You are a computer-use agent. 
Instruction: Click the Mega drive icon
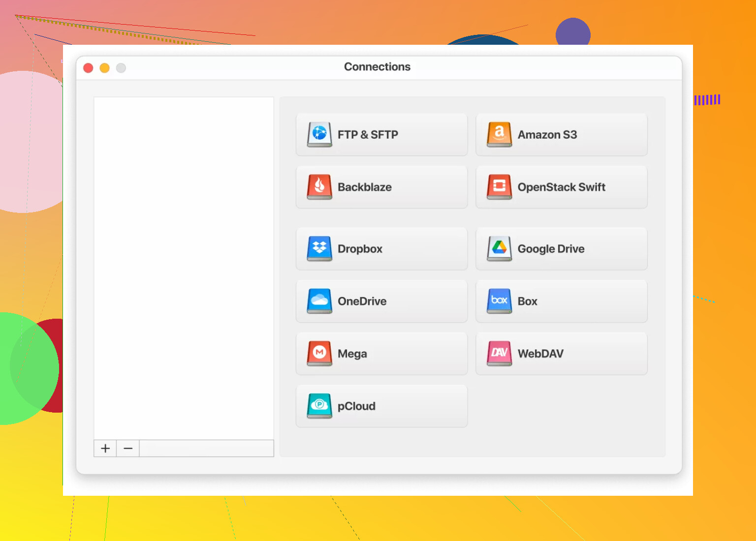(319, 354)
